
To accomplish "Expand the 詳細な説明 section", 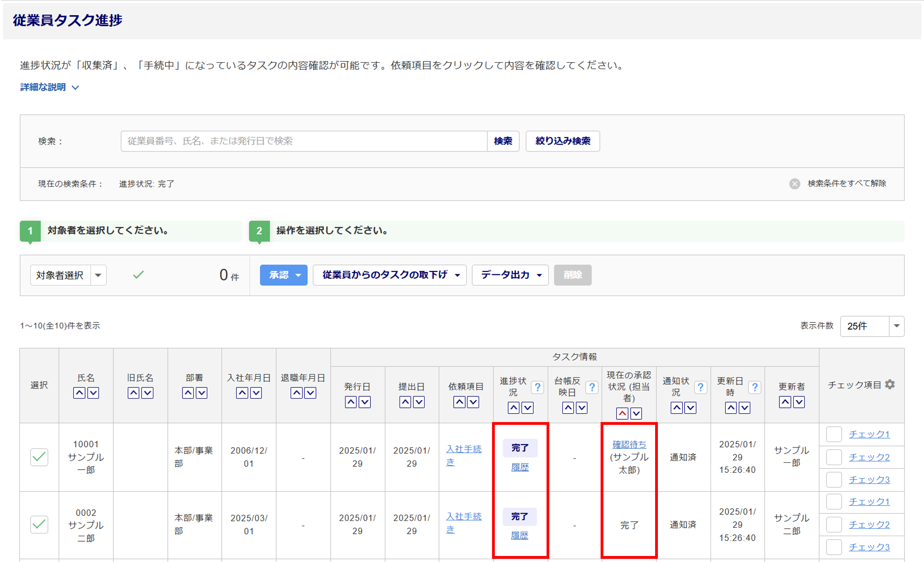I will click(49, 87).
